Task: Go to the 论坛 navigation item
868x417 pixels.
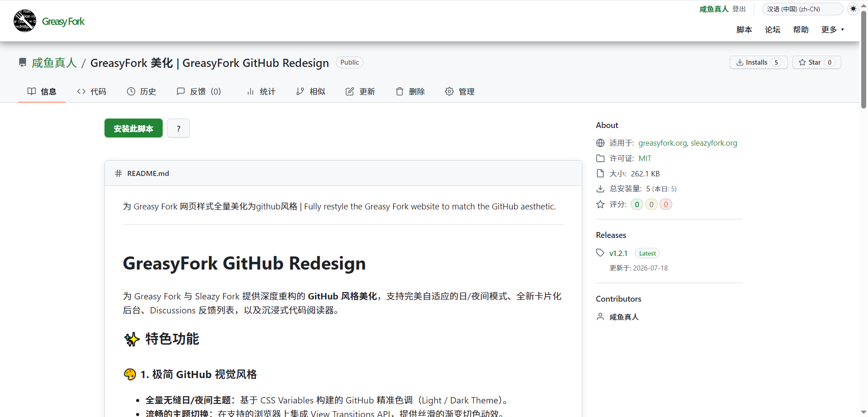Action: (x=773, y=29)
